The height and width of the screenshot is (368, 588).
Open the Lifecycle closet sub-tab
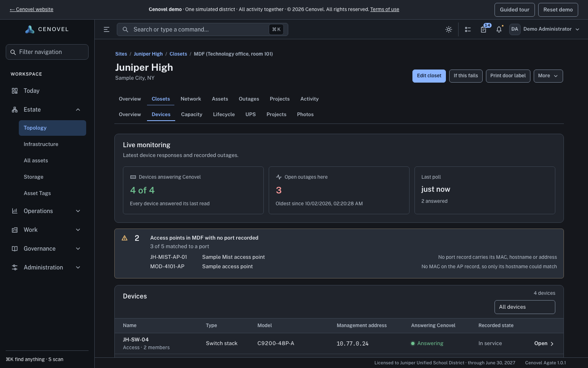pyautogui.click(x=224, y=114)
